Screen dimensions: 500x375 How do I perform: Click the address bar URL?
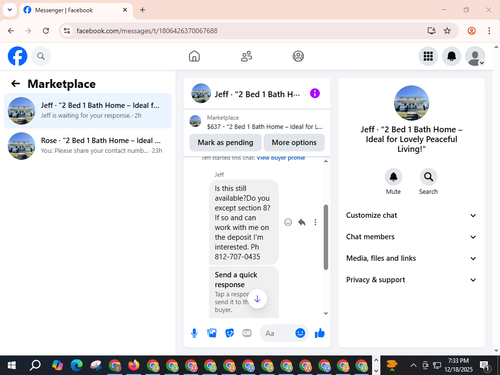tap(147, 31)
